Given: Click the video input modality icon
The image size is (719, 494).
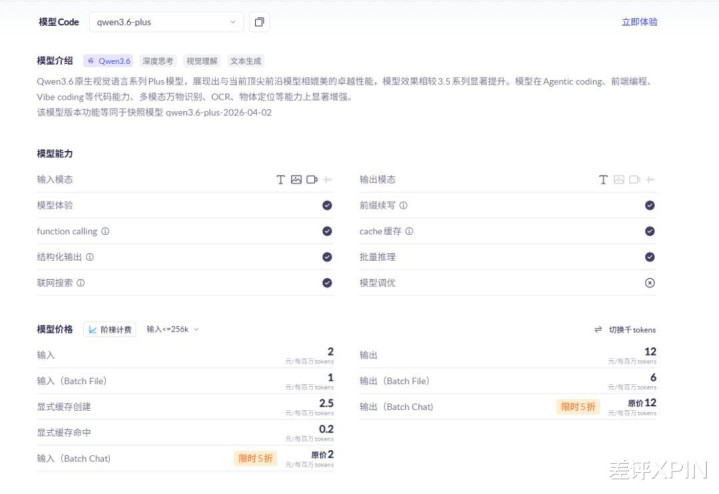Looking at the screenshot, I should click(312, 179).
